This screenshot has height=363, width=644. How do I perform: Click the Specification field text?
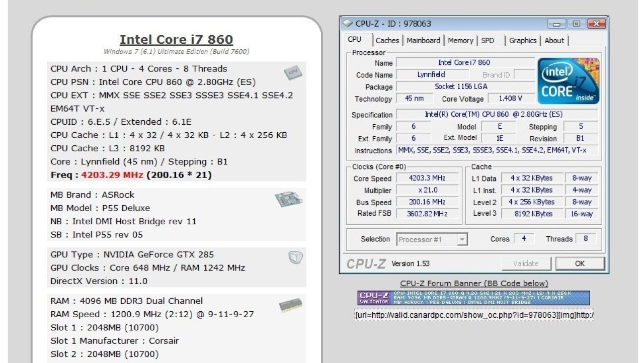point(497,115)
